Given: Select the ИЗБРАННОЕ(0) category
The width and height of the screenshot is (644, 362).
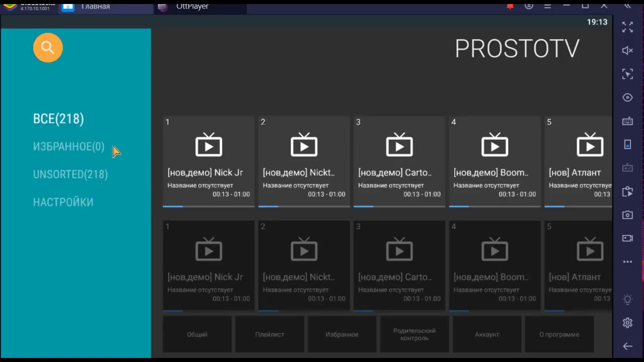Looking at the screenshot, I should 69,147.
